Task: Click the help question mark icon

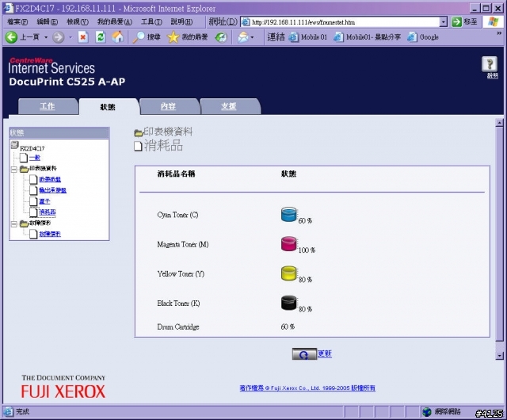Action: pos(490,64)
